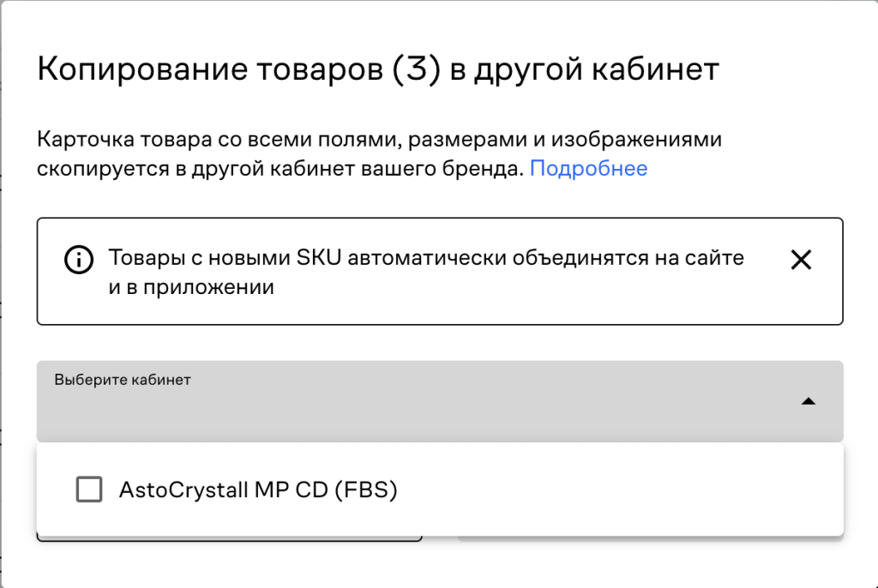The width and height of the screenshot is (878, 588).
Task: Click the gray button behind the dropdown list
Action: 650,539
